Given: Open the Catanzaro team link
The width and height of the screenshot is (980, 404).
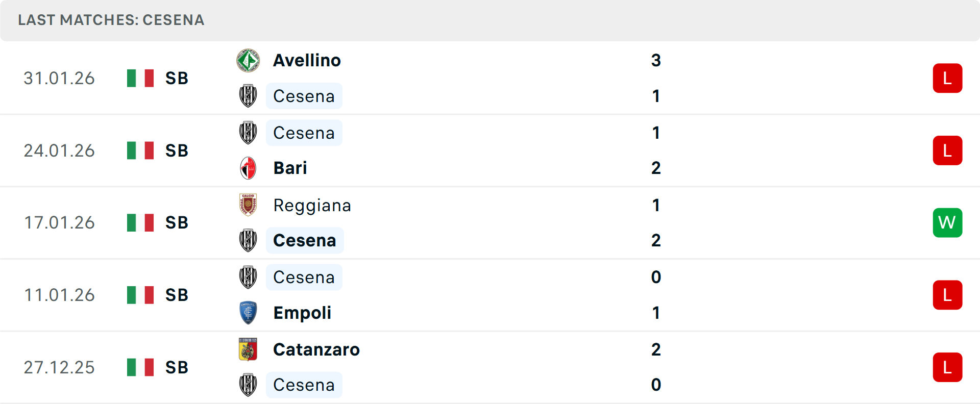Looking at the screenshot, I should point(316,349).
